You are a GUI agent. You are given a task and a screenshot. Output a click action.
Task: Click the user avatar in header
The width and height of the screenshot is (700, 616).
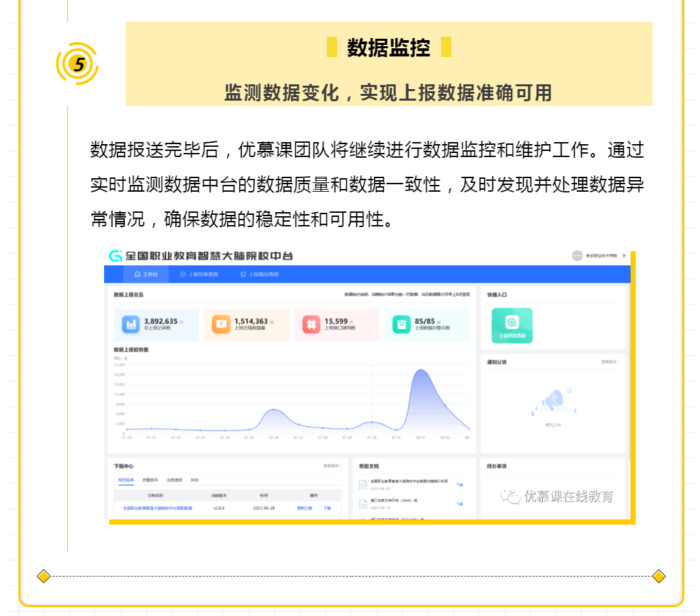pyautogui.click(x=577, y=256)
